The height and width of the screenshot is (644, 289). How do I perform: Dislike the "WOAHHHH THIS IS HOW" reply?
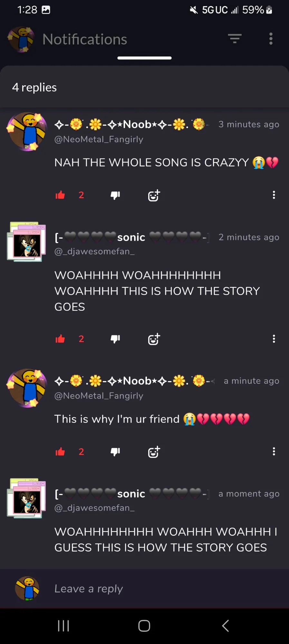click(115, 339)
